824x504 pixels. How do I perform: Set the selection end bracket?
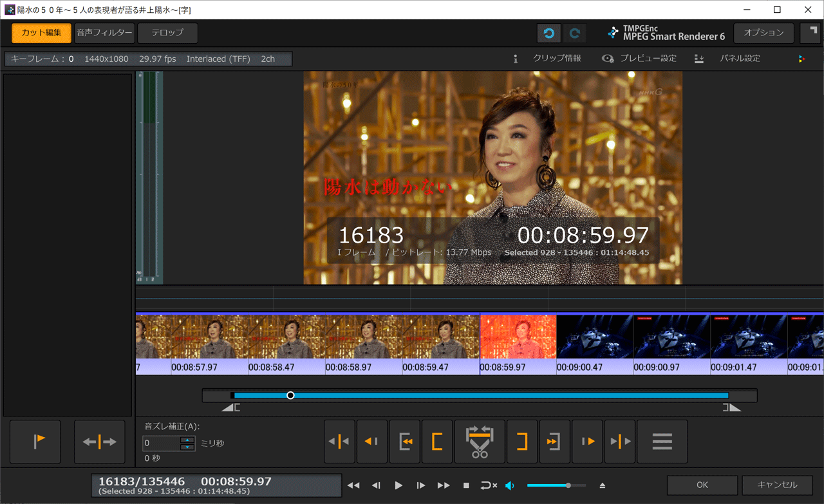click(x=522, y=442)
